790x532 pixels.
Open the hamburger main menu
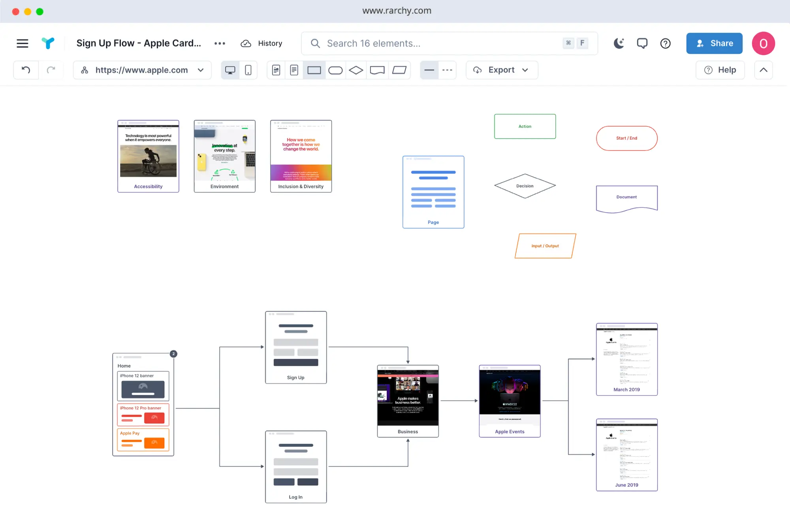tap(23, 43)
